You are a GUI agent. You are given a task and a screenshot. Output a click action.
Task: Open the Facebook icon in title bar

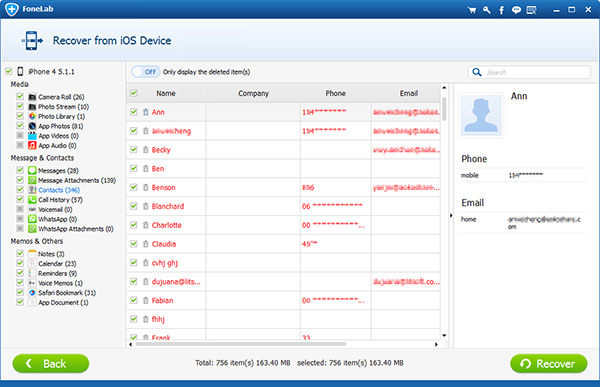click(x=501, y=10)
